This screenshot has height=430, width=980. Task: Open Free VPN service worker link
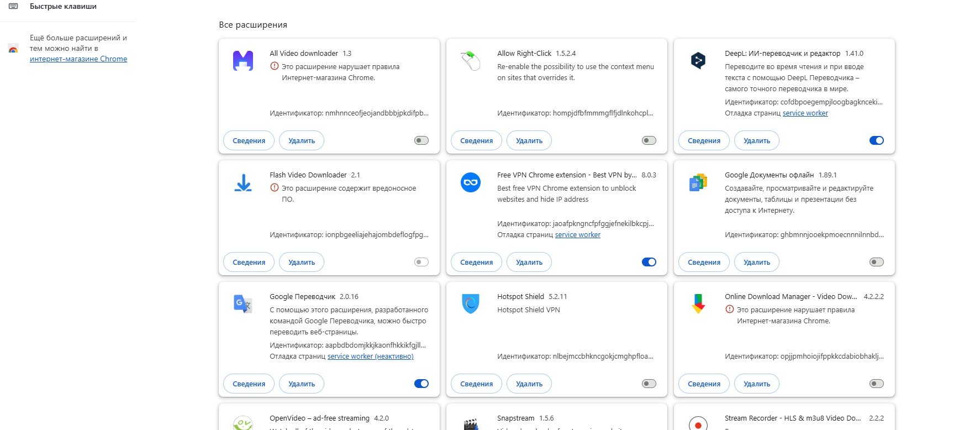pyautogui.click(x=578, y=234)
